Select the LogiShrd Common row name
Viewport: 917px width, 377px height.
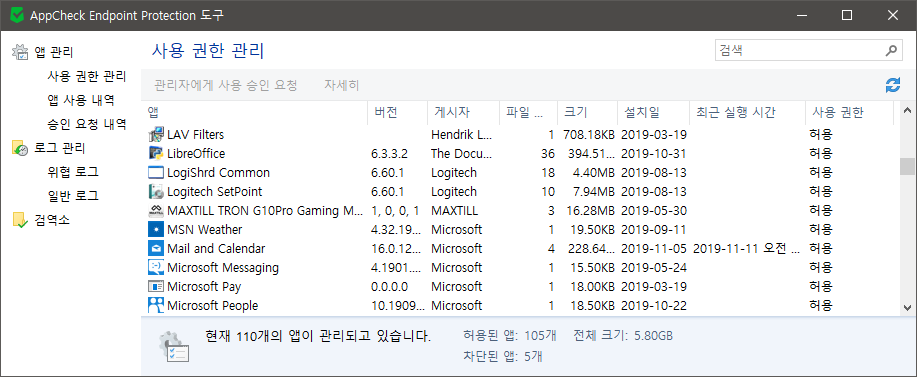[218, 172]
